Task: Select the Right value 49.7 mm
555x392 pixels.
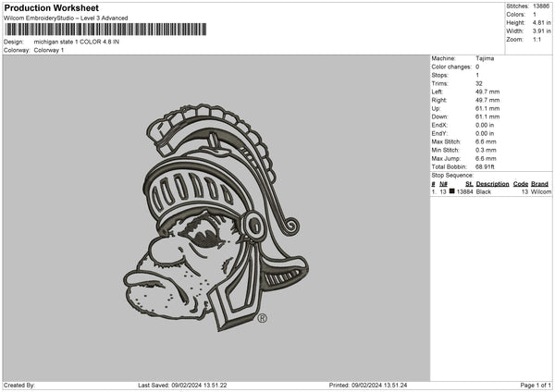Action: tap(487, 100)
